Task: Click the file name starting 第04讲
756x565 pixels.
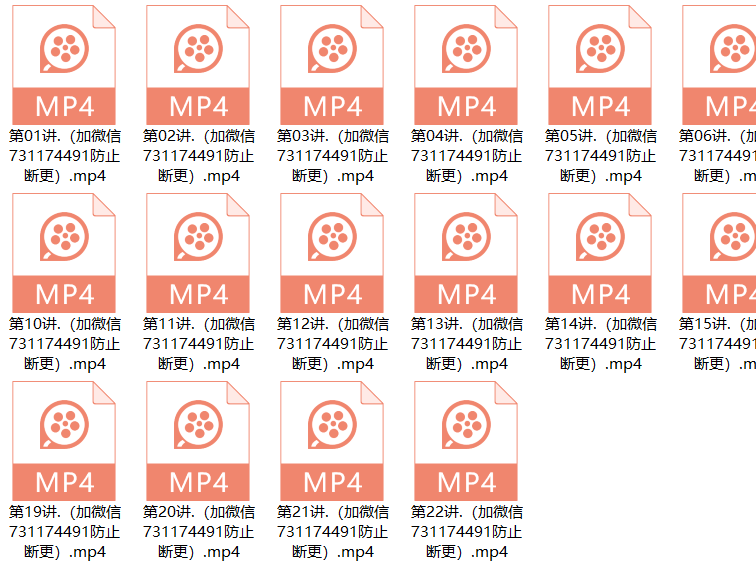Action: tap(467, 156)
